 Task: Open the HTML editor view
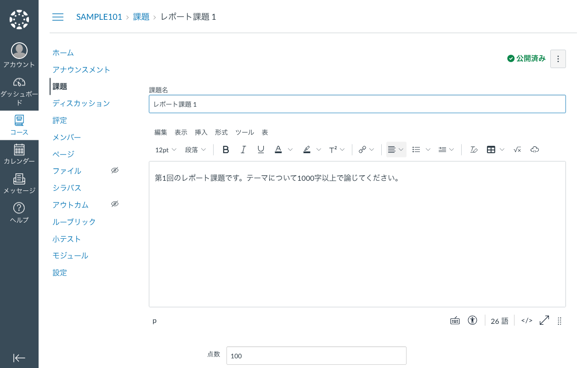(x=526, y=320)
